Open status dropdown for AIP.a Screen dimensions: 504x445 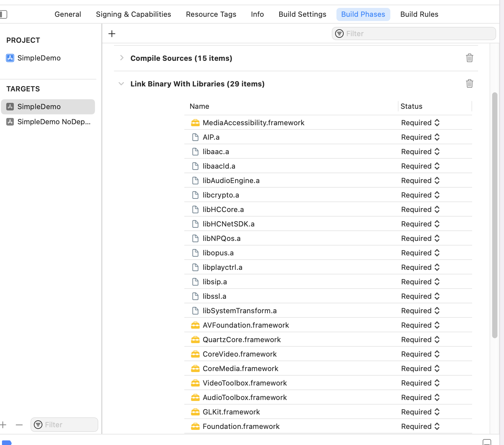420,137
